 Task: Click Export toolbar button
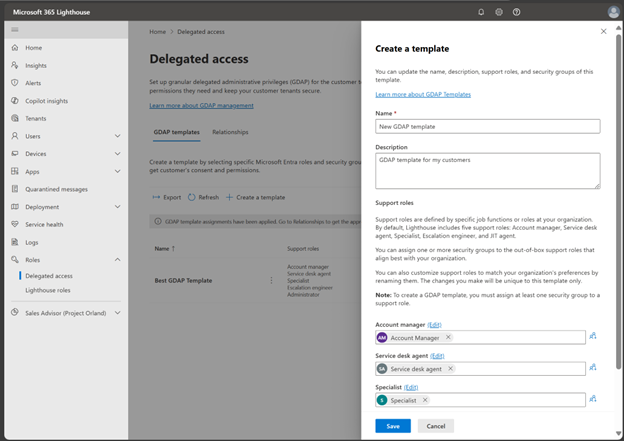167,197
